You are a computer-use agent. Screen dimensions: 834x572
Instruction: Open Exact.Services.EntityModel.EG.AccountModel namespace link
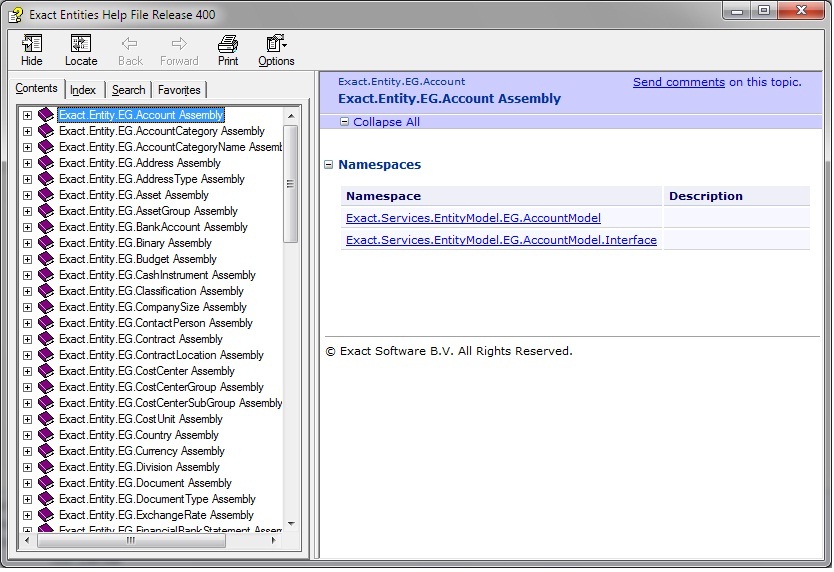coord(473,218)
